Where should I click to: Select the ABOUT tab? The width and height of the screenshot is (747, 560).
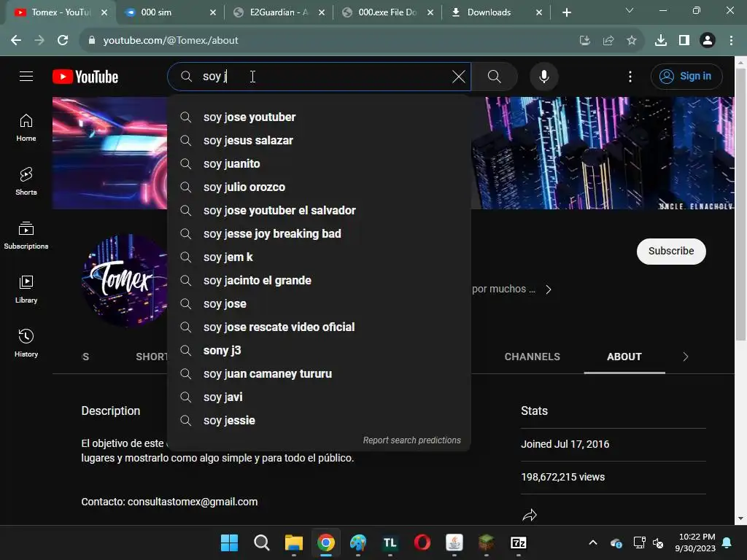click(624, 357)
